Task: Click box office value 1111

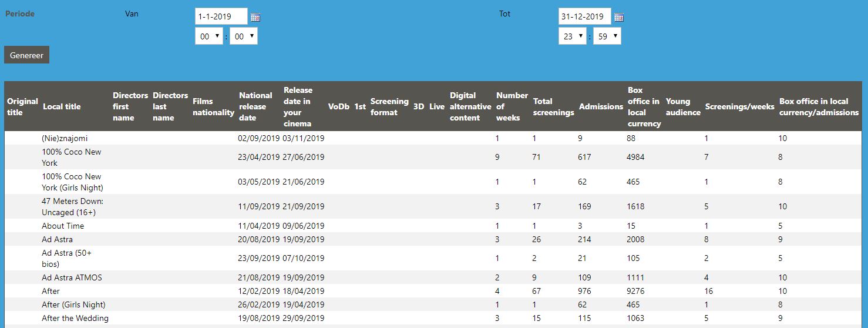Action: (x=635, y=277)
